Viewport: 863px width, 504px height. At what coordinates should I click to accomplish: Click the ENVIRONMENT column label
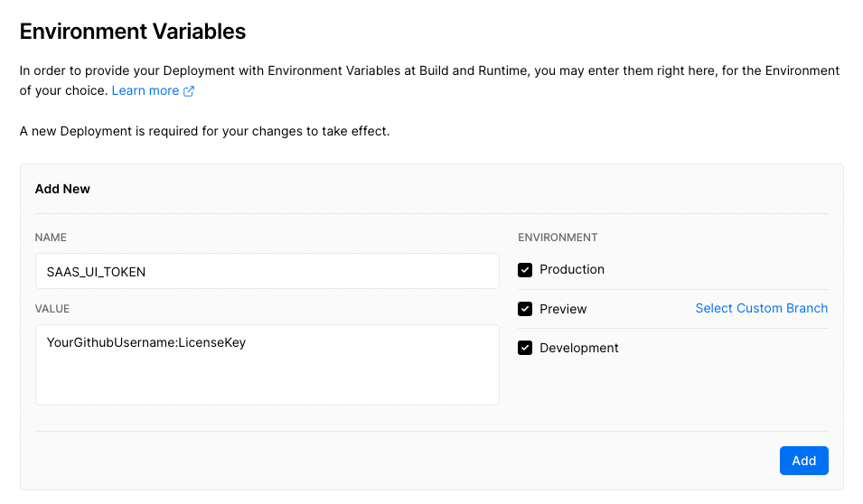pyautogui.click(x=558, y=238)
